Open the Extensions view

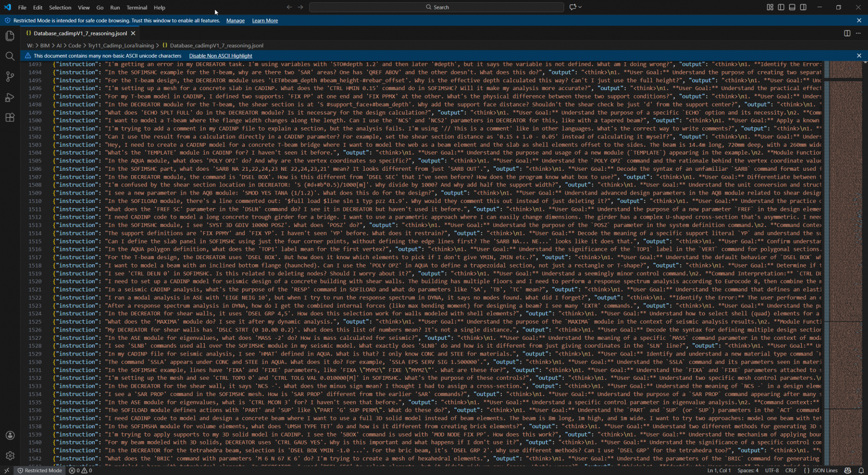(x=9, y=117)
